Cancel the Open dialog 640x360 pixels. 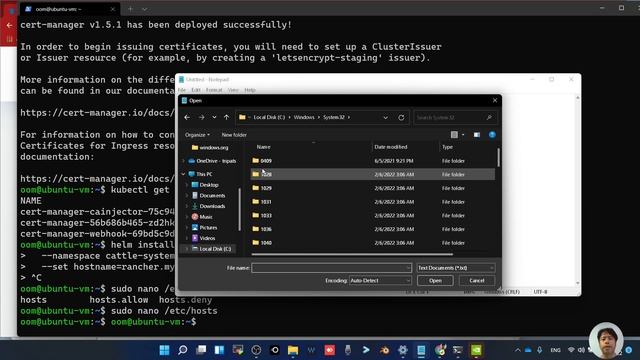(x=477, y=280)
